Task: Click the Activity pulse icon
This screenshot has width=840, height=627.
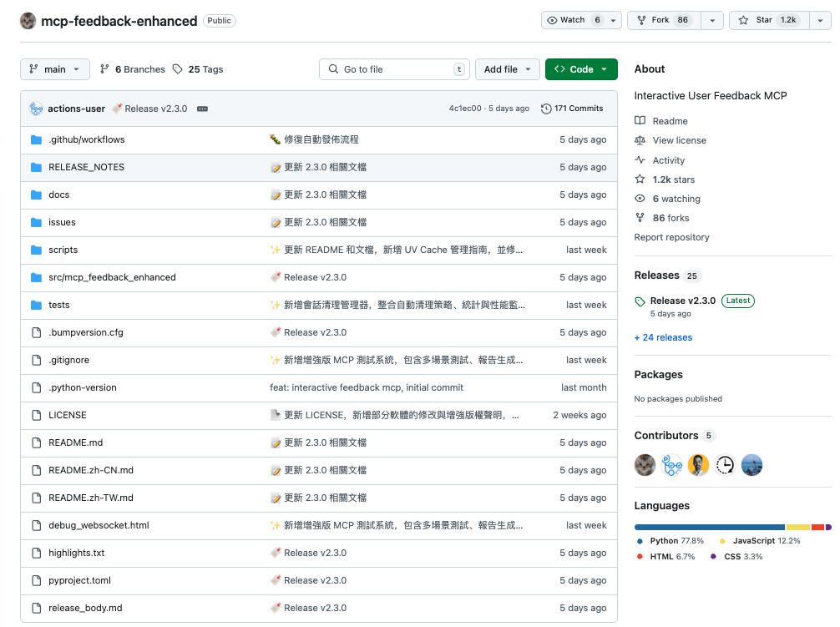Action: 640,159
